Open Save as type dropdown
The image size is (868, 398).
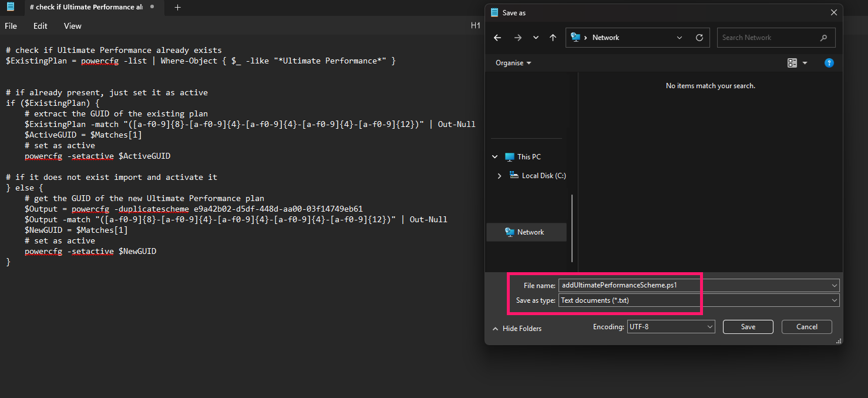[x=699, y=300]
